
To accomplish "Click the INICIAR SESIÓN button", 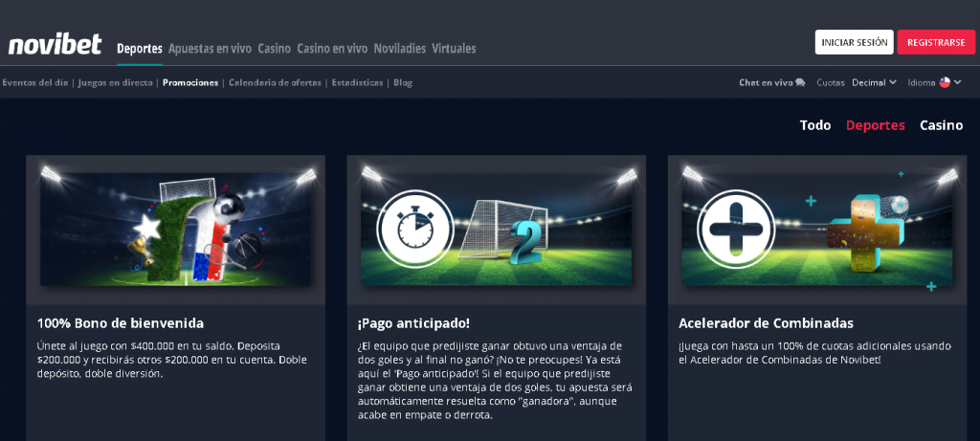I will coord(855,42).
